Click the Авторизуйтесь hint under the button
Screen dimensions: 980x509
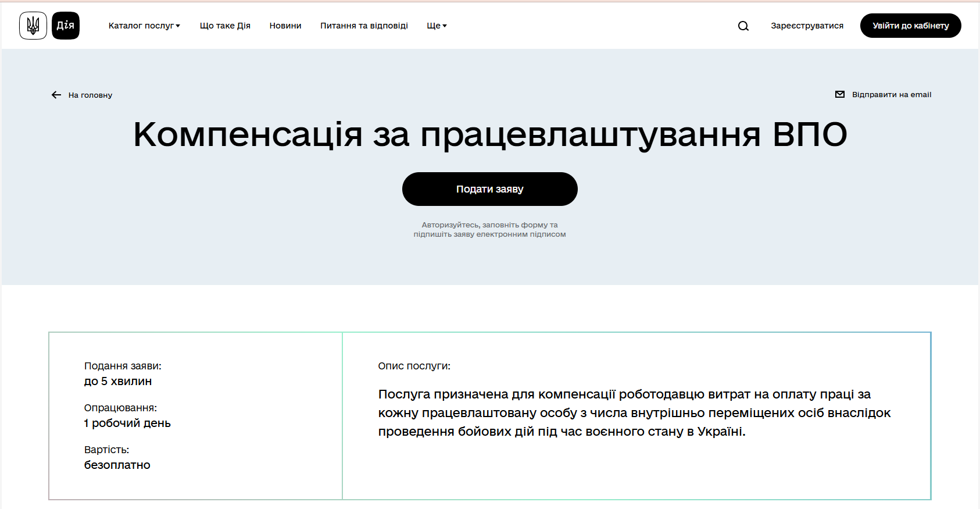coord(489,229)
